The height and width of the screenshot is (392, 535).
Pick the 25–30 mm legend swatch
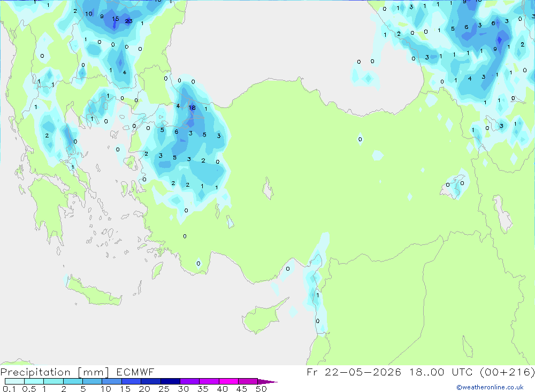coord(170,381)
